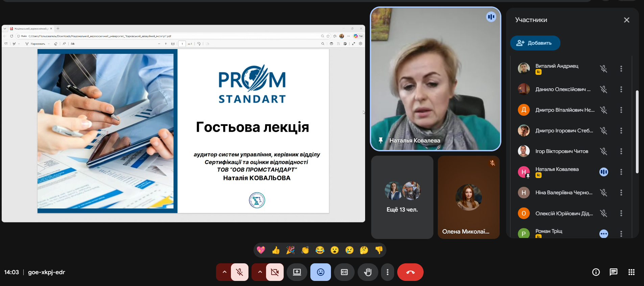Send thumbs up reaction
Image resolution: width=644 pixels, height=286 pixels.
tap(276, 250)
